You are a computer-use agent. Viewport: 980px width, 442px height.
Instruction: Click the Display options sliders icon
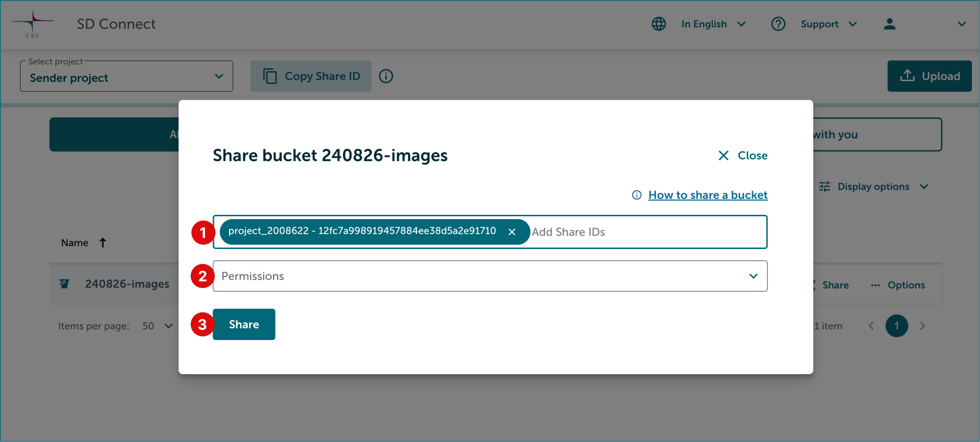(x=824, y=187)
